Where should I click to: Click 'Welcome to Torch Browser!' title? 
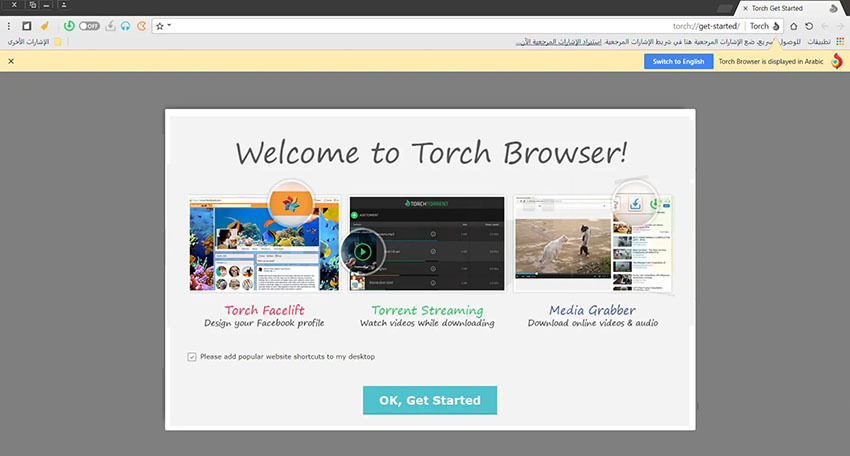[432, 152]
